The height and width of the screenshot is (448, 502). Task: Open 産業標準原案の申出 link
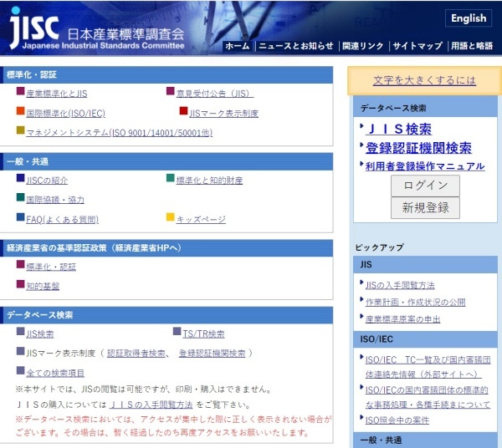[402, 319]
